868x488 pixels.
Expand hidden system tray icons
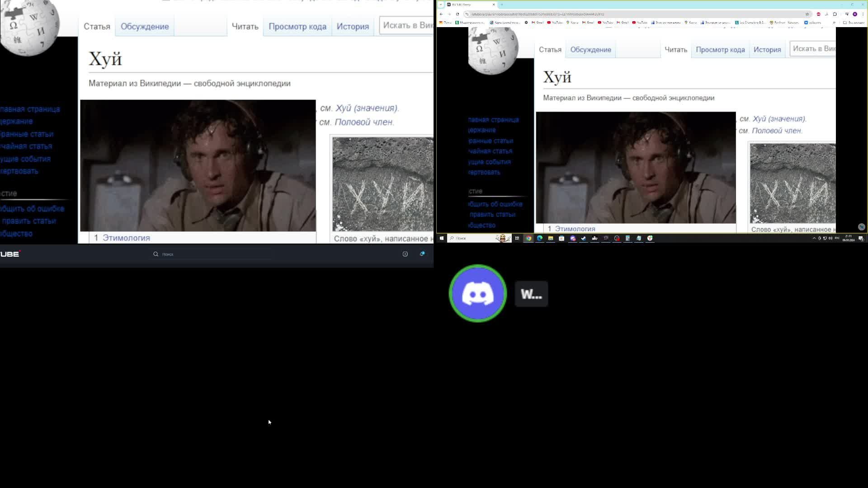click(x=814, y=238)
